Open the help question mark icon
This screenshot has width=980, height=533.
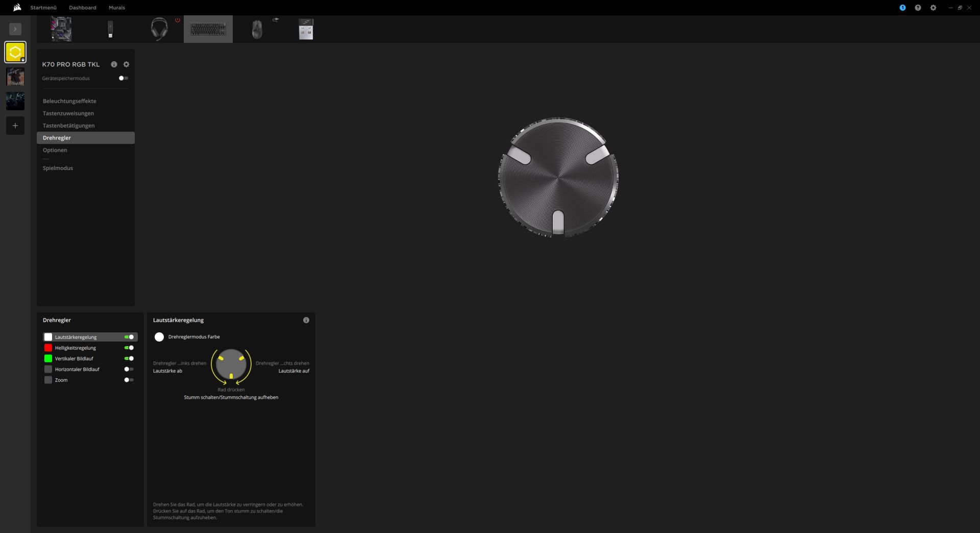pyautogui.click(x=918, y=8)
